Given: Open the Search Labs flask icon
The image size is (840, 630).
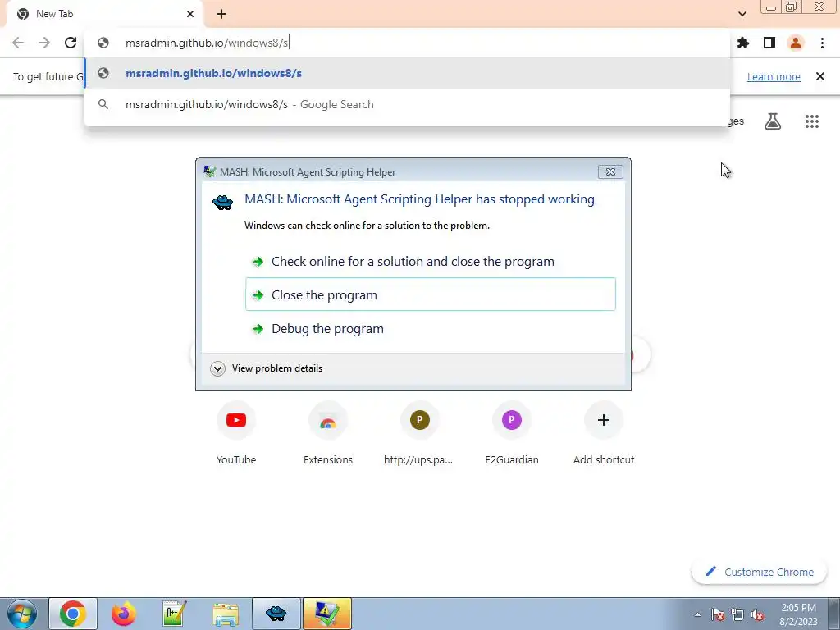Looking at the screenshot, I should [773, 121].
